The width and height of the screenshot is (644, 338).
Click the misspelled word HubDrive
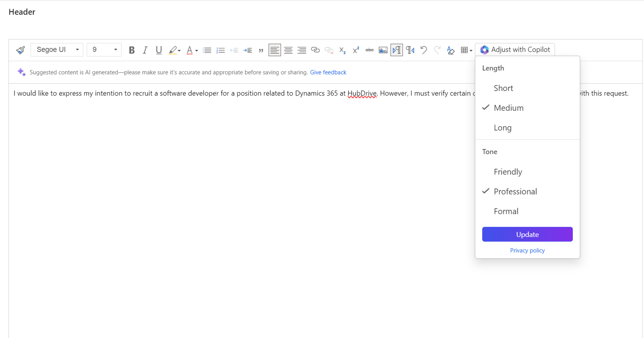tap(362, 93)
